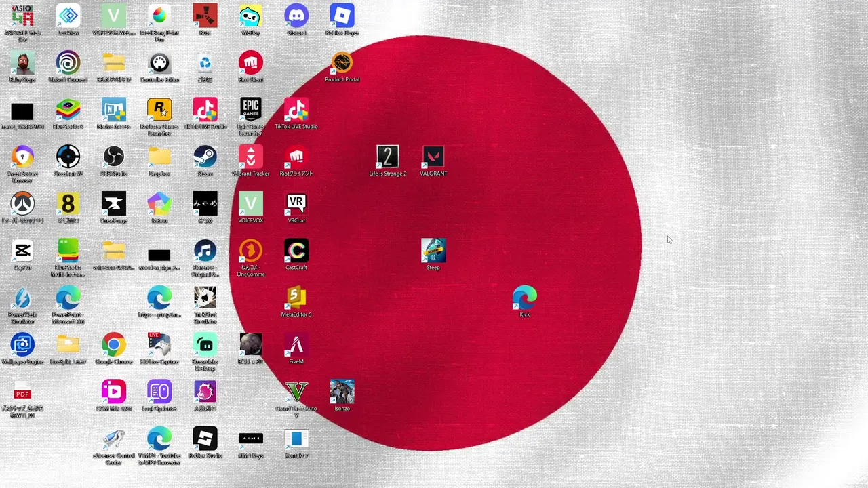Open MediBang Paint Pro shortcut

159,16
